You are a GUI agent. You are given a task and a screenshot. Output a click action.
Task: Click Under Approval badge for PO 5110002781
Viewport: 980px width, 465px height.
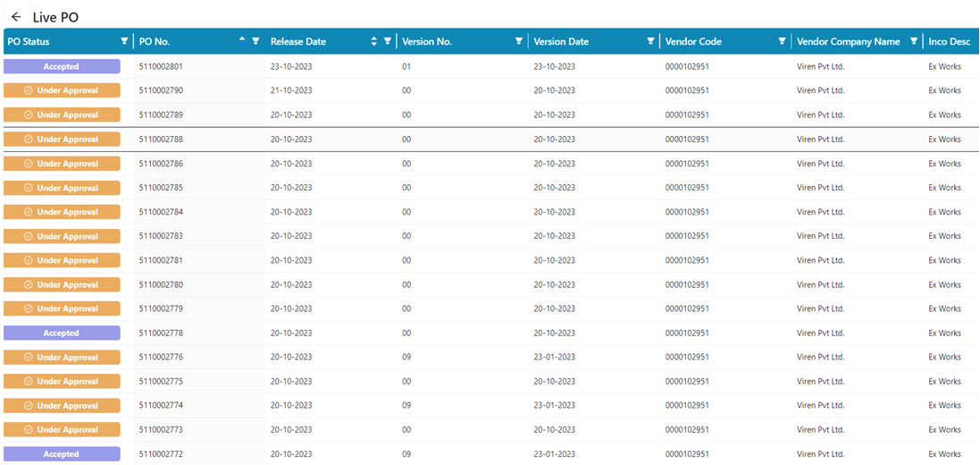62,260
